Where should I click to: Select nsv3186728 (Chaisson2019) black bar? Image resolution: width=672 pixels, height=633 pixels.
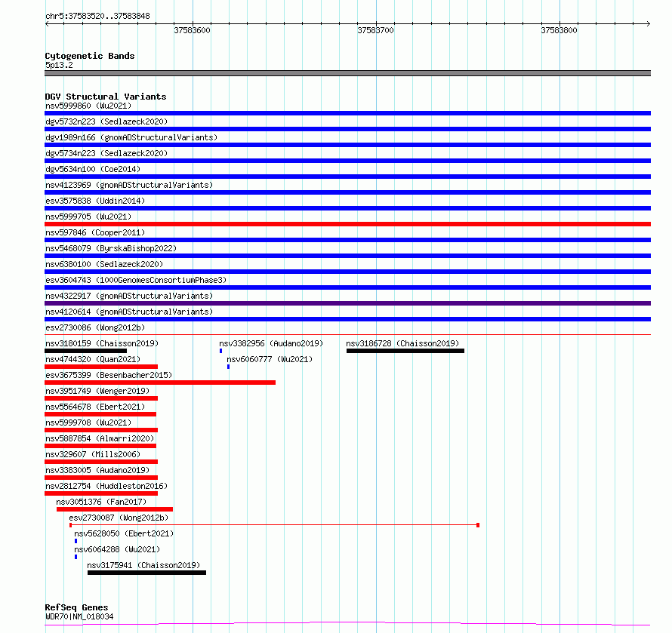(405, 351)
